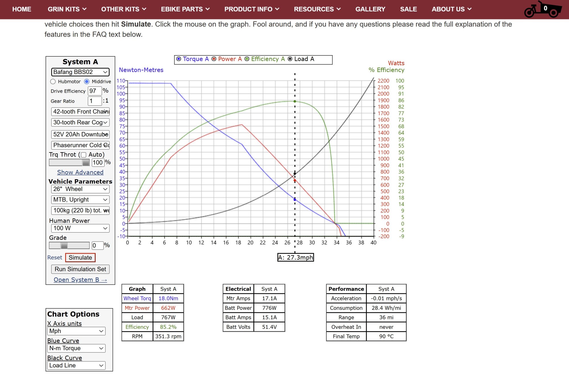Open the Mph X Axis units dropdown
The width and height of the screenshot is (569, 392).
pos(76,331)
